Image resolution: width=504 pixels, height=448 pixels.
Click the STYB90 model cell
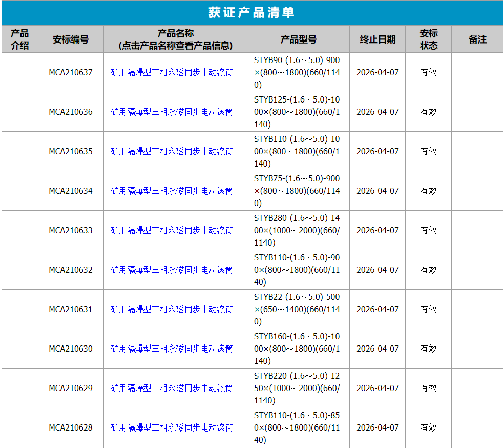(298, 72)
